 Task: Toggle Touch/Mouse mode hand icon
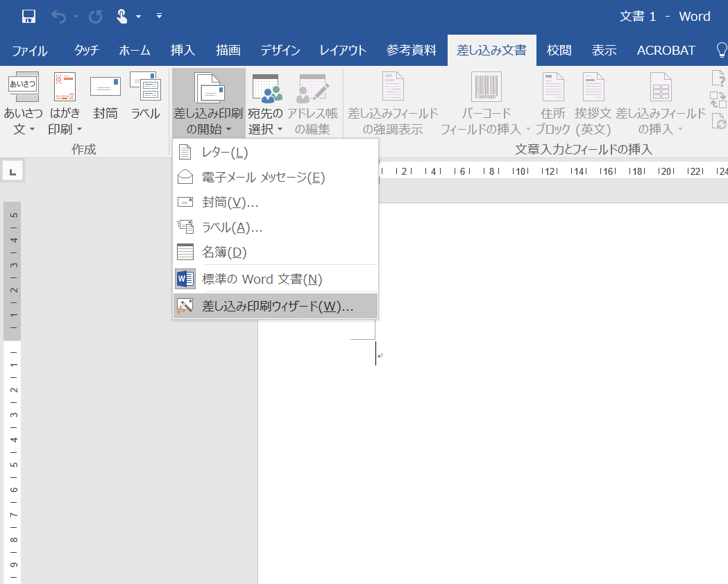[x=121, y=17]
